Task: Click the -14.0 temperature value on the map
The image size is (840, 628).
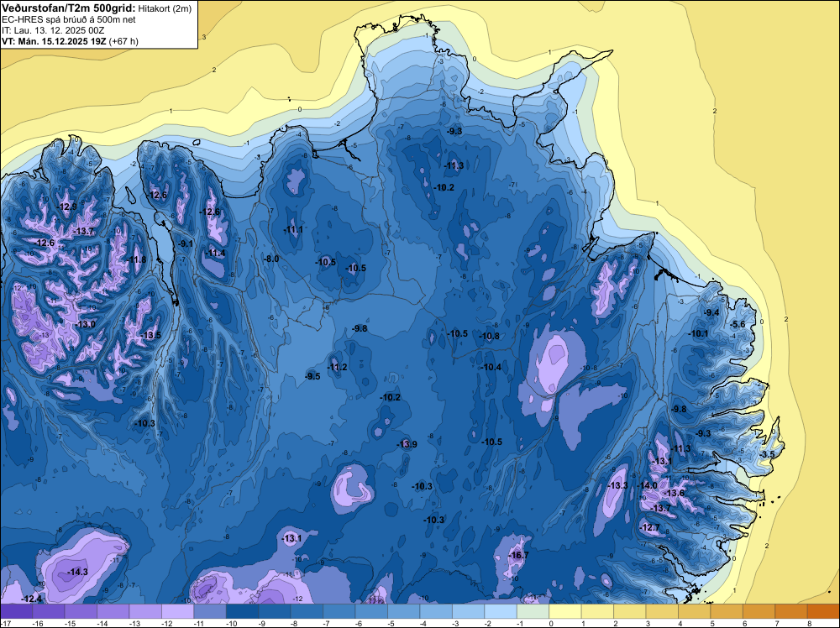Action: tap(647, 485)
